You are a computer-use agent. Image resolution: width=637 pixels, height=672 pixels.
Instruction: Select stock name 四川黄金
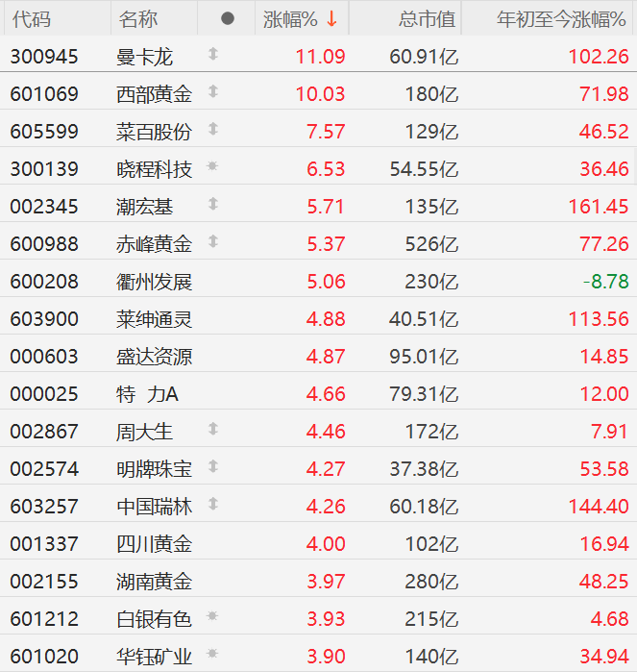point(155,544)
